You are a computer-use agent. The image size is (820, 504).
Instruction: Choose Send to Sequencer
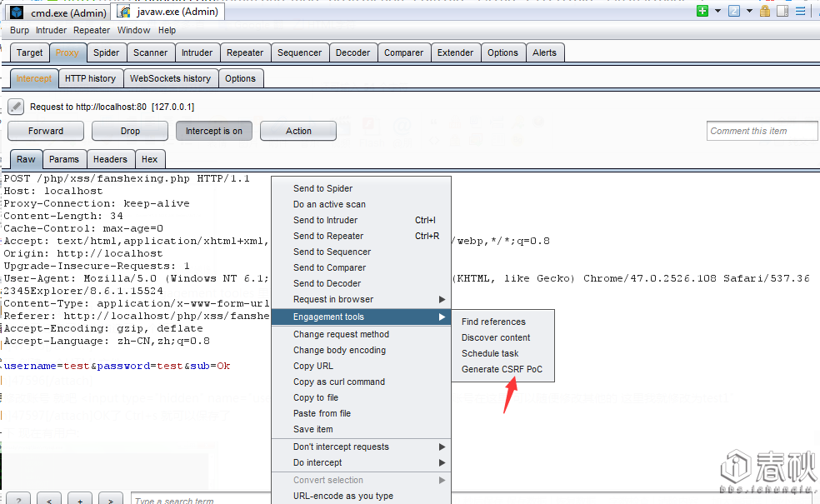362,252
